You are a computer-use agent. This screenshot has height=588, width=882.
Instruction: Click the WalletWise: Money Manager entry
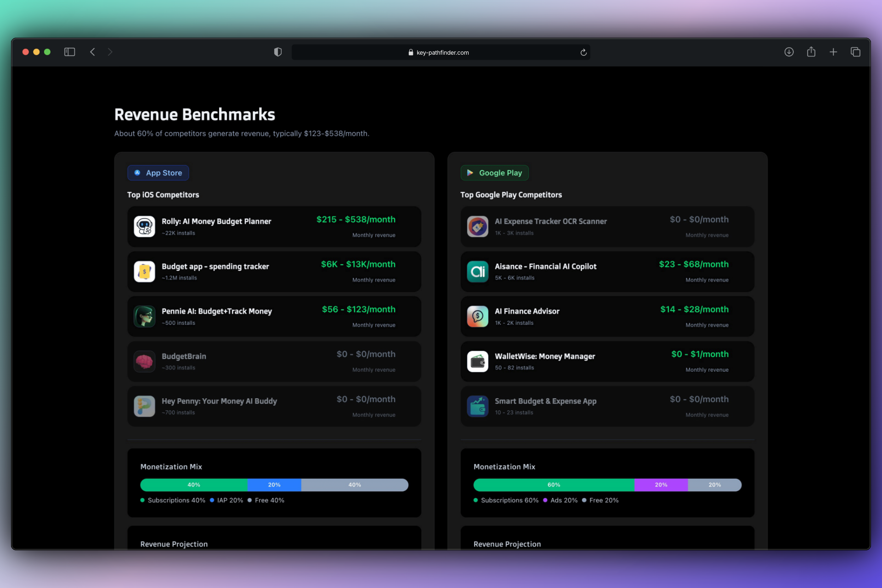[607, 362]
